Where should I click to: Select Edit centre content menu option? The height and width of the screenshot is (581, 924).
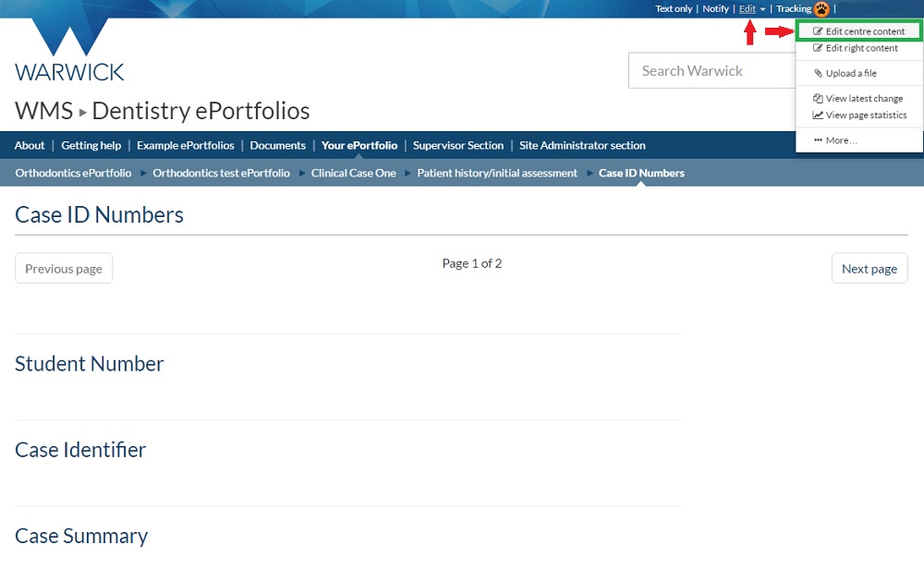point(865,31)
